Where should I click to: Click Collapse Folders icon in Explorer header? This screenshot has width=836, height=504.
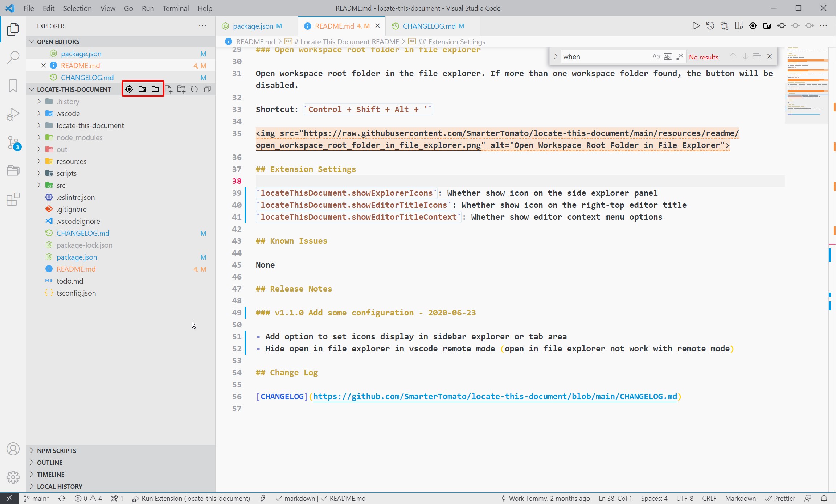click(x=207, y=89)
